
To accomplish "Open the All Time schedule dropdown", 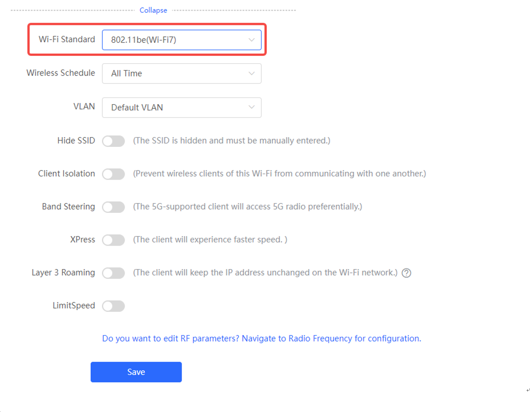I will [x=182, y=73].
